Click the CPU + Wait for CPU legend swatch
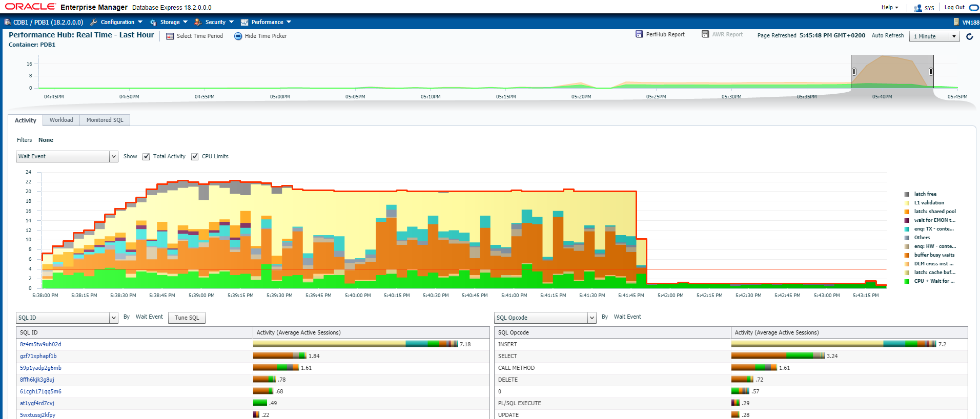980x419 pixels. (x=907, y=281)
